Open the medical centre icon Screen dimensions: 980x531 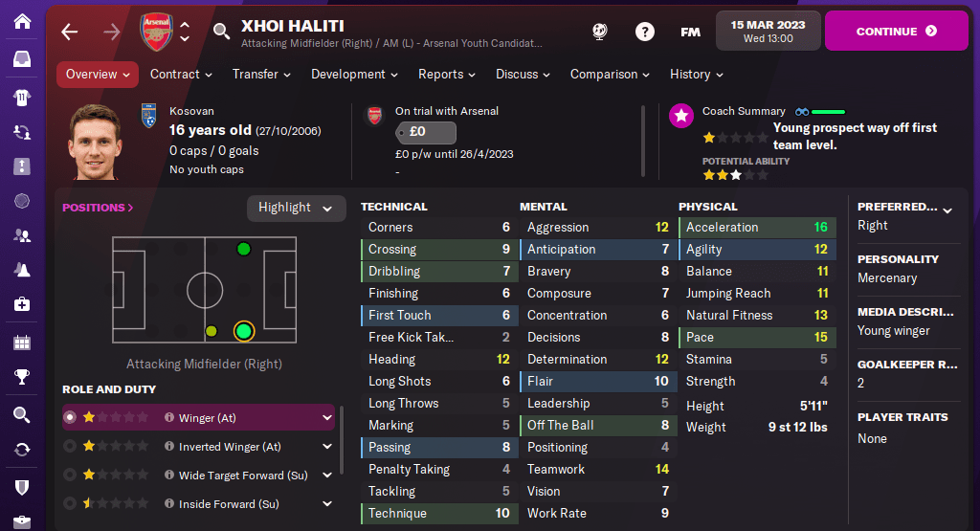(x=22, y=304)
